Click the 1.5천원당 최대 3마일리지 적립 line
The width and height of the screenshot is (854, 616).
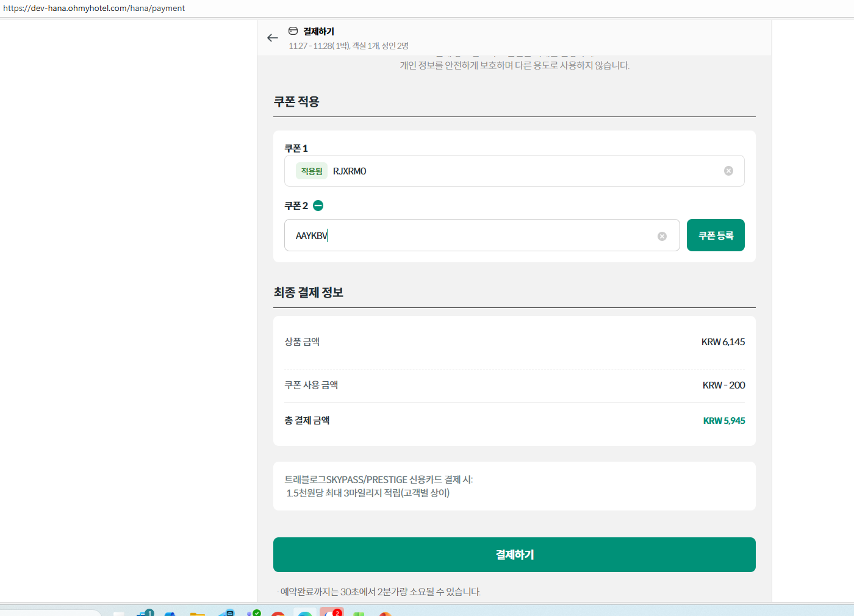point(368,493)
